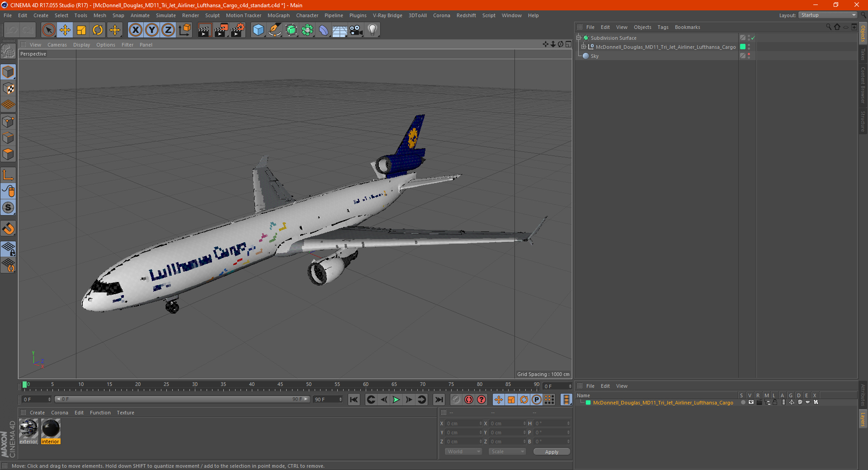Toggle Y axis lock
The width and height of the screenshot is (868, 470).
point(152,30)
